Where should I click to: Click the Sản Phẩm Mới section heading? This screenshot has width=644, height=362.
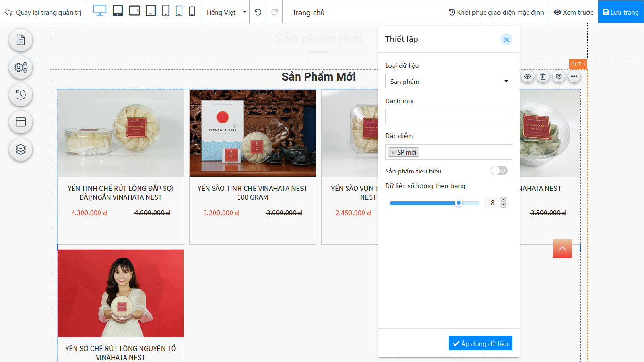pyautogui.click(x=319, y=77)
